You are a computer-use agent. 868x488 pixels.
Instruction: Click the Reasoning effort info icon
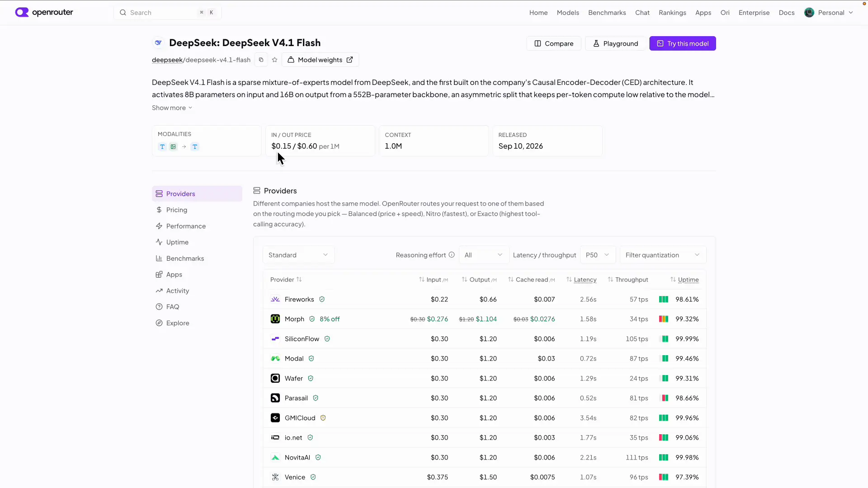coord(452,255)
